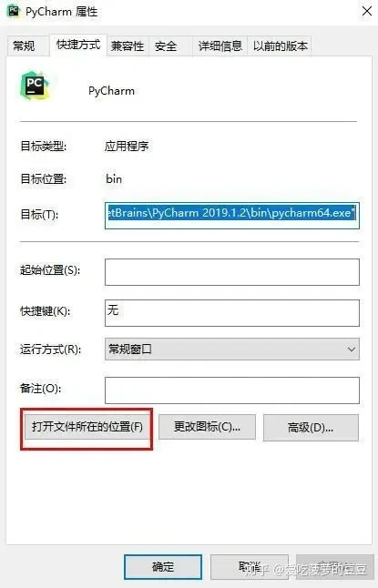Image resolution: width=378 pixels, height=588 pixels.
Task: Open the 常规窗口 combo box
Action: [x=232, y=350]
